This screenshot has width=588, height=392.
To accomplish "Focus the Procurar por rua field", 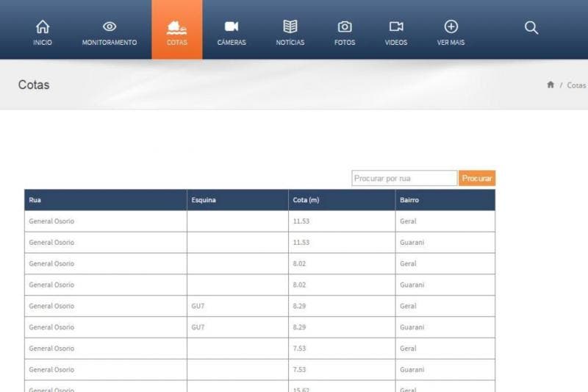I will pos(404,179).
